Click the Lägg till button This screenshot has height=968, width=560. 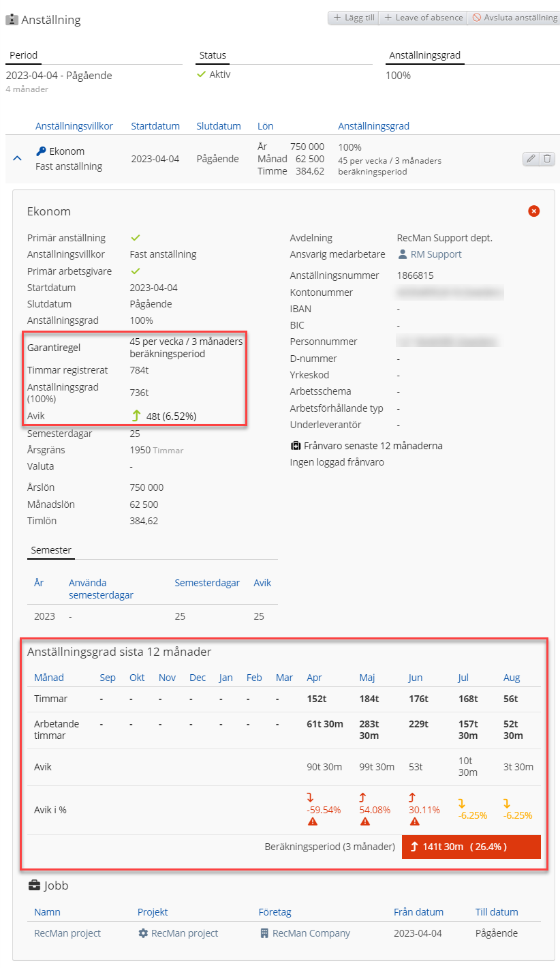click(x=354, y=18)
